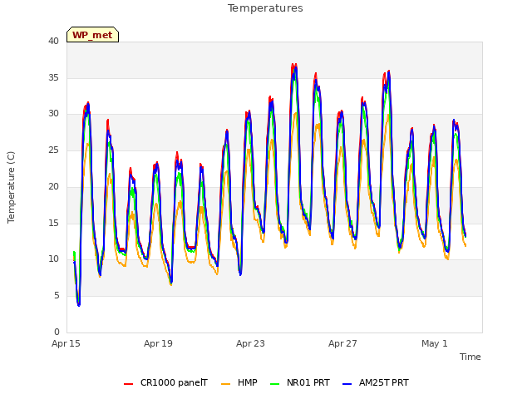Click the 35 y-axis tick label
The height and width of the screenshot is (399, 532).
coord(53,77)
